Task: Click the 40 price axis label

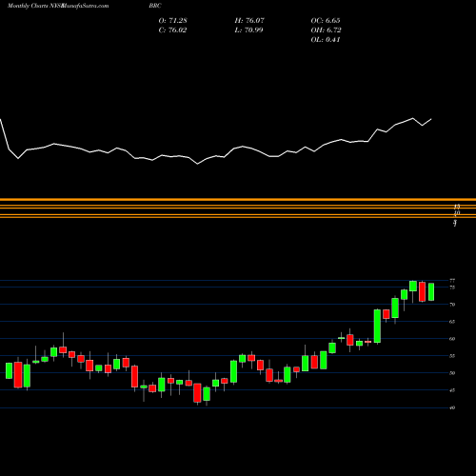Action: point(452,407)
